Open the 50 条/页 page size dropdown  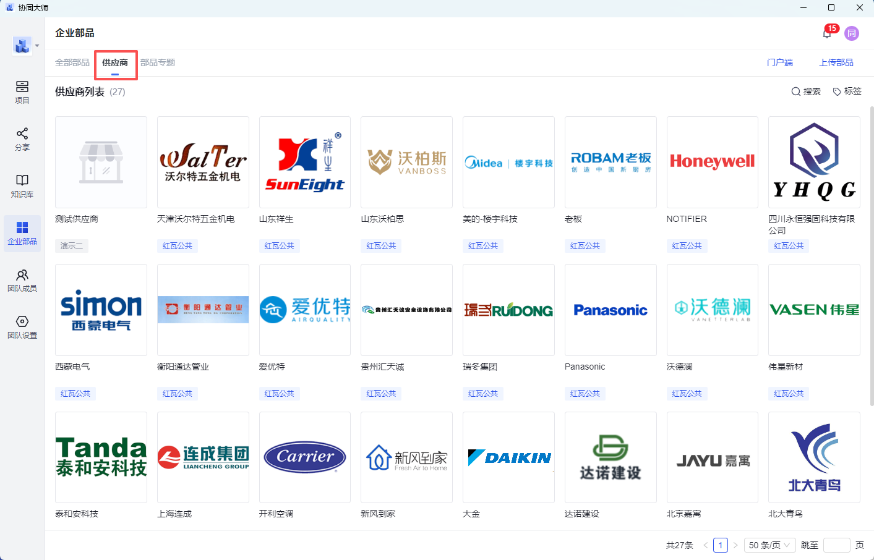tap(769, 545)
